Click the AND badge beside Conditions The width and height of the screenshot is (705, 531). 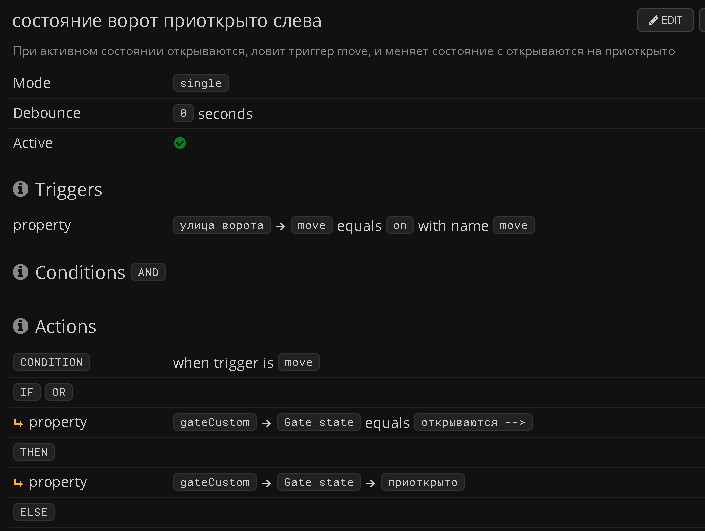click(148, 272)
